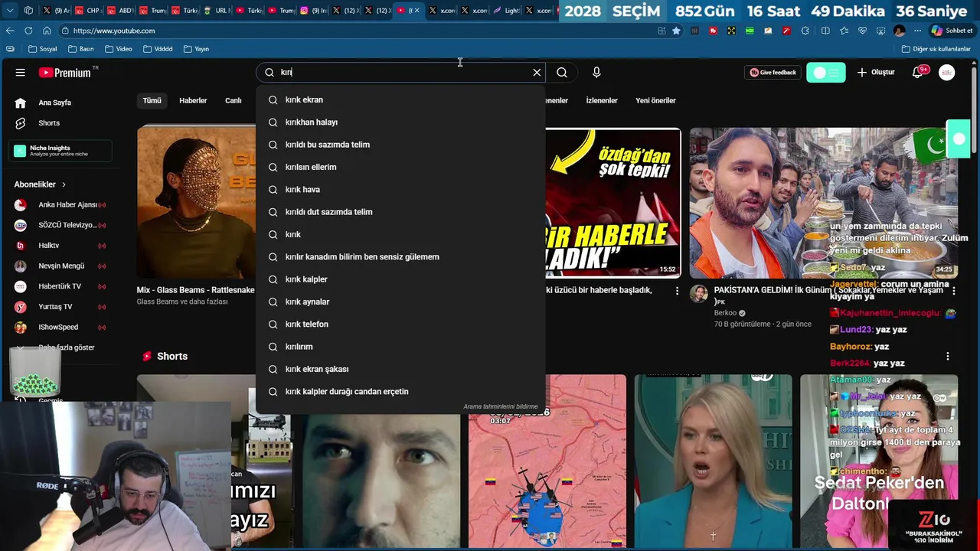Open the PAKİSTAN'A GELDİM video thumbnail
This screenshot has height=551, width=980.
[823, 203]
